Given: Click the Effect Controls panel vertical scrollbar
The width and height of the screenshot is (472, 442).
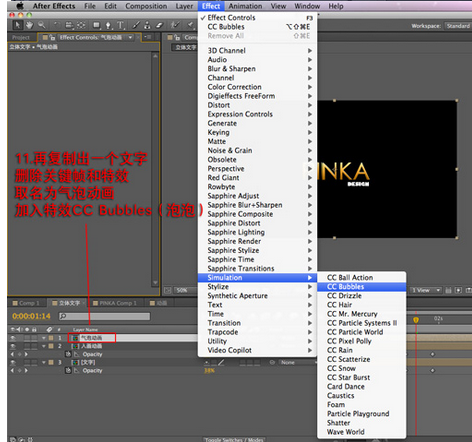Looking at the screenshot, I should click(x=155, y=168).
